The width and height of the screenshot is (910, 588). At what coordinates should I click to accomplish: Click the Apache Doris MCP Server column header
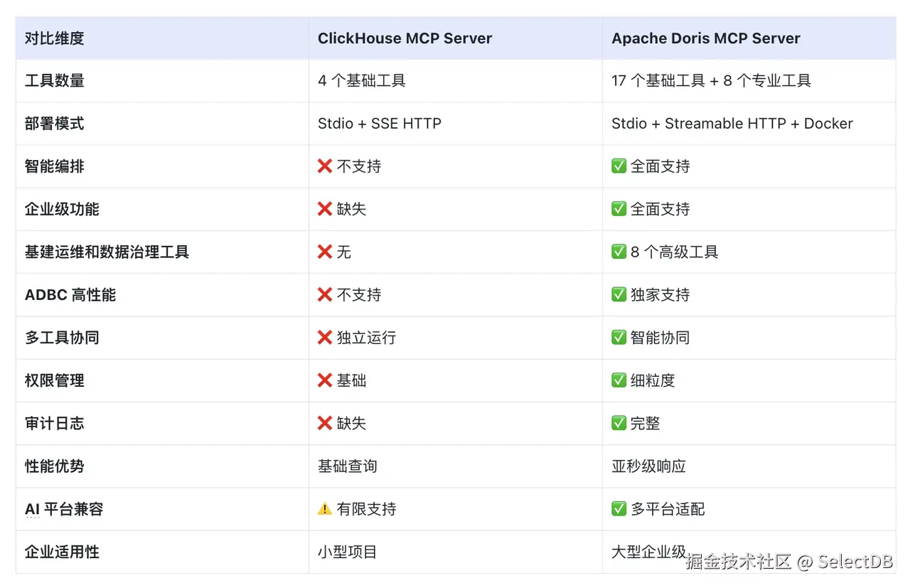706,38
